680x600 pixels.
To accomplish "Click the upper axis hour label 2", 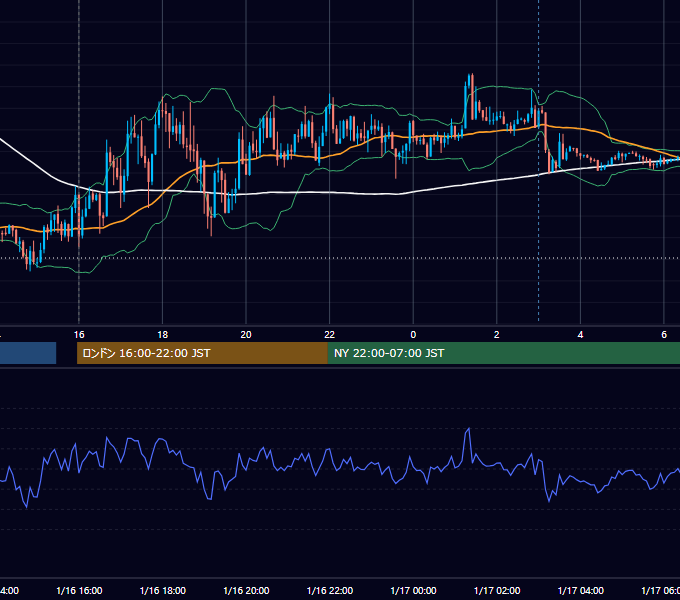I will (497, 335).
